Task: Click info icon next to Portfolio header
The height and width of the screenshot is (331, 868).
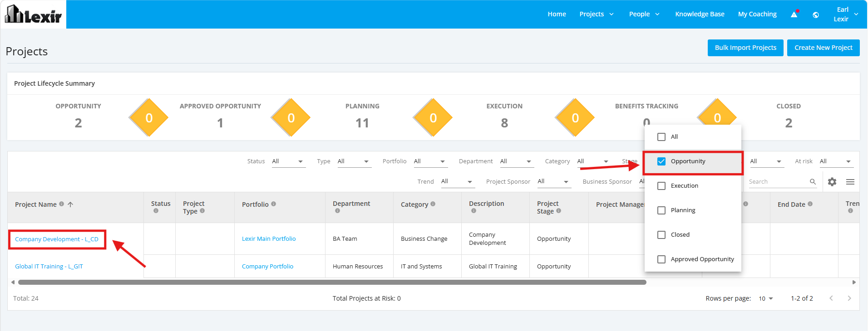Action: (x=273, y=204)
